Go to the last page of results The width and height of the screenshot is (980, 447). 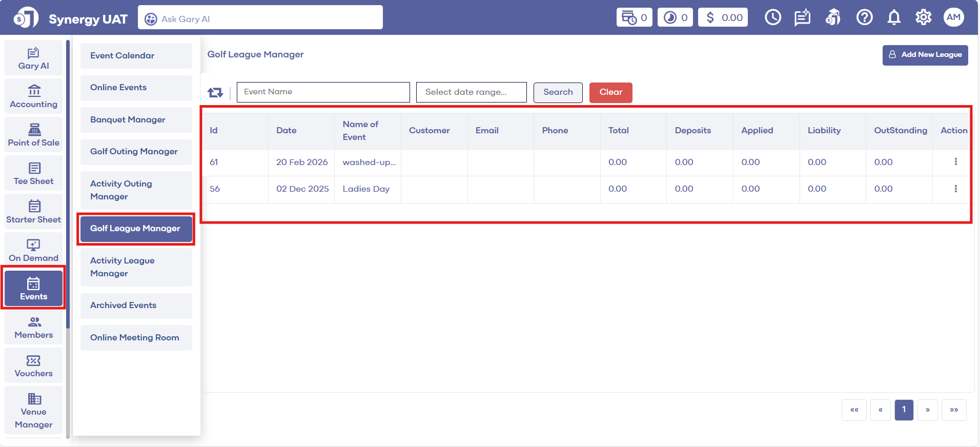[x=954, y=410]
